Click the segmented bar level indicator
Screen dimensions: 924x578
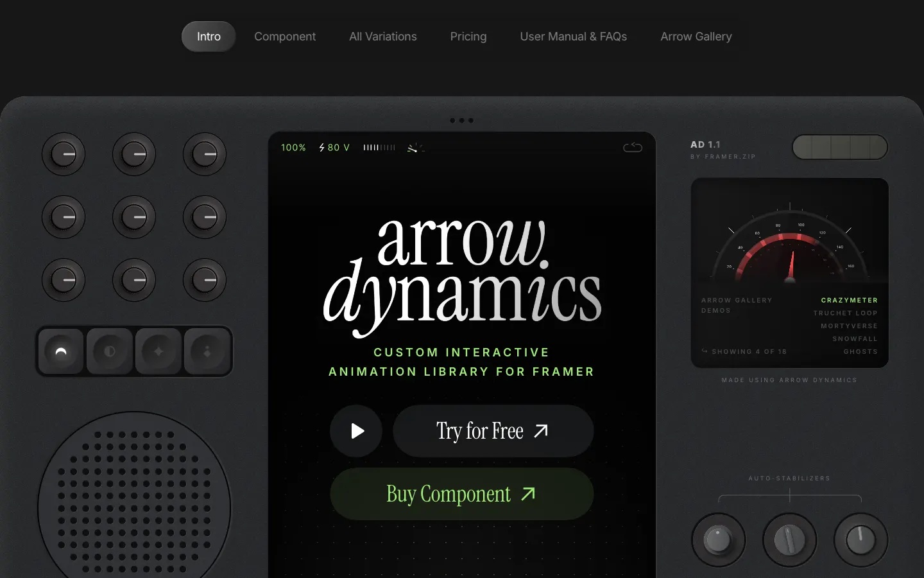click(379, 148)
